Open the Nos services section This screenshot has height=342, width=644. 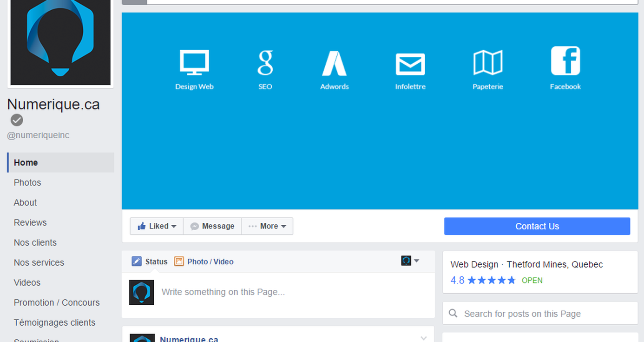39,262
